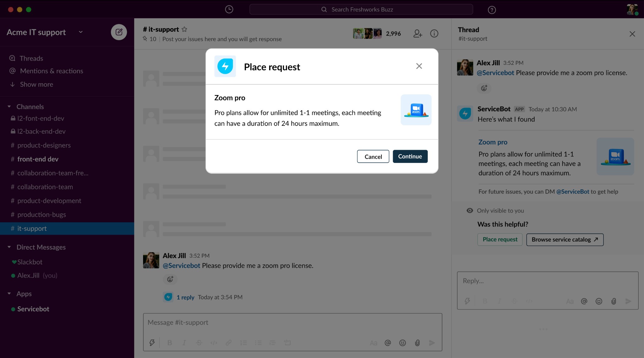Close the Thread panel
Viewport: 644px width, 358px height.
coord(632,34)
